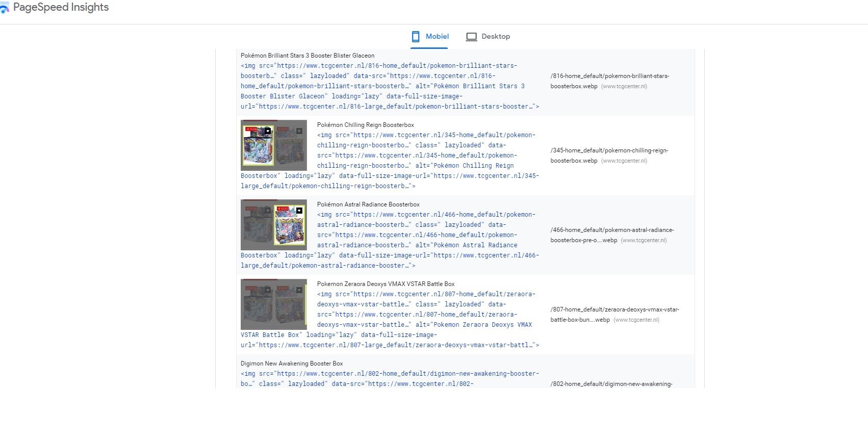The image size is (868, 441).
Task: Open the PageSpeed Insights home link
Action: tap(55, 8)
